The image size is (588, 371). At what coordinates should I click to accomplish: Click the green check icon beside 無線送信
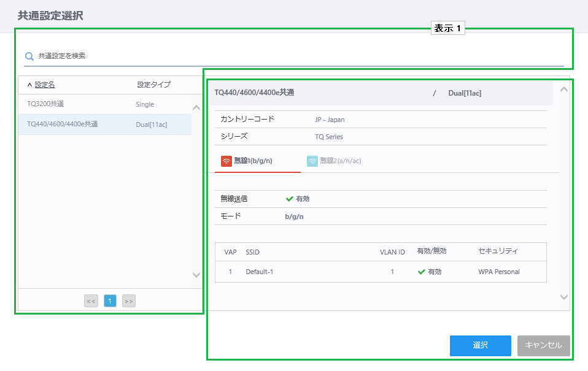(290, 199)
